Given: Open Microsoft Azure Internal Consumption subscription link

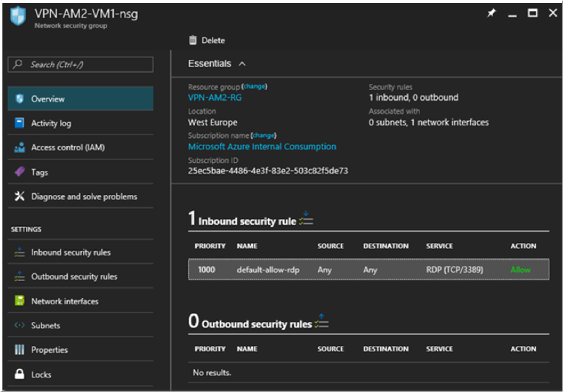Looking at the screenshot, I should (262, 146).
